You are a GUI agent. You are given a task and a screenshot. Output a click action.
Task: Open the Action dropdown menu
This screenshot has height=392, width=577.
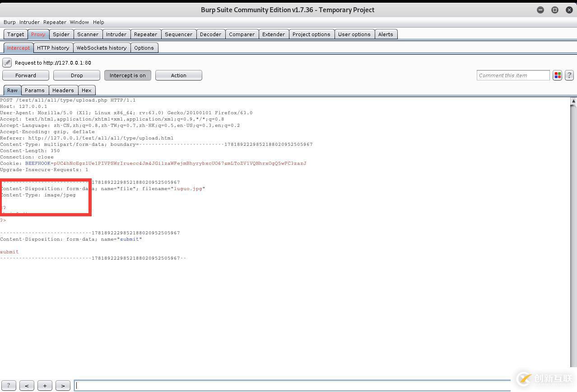pos(178,75)
